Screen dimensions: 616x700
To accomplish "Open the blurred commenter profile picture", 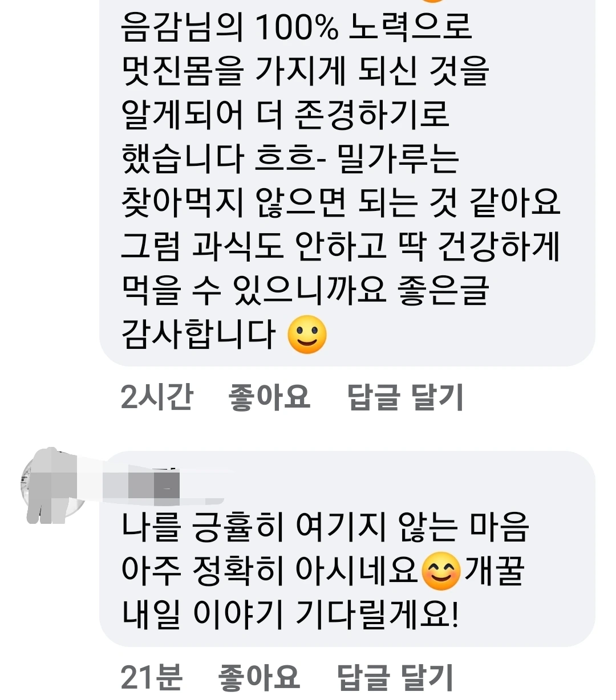I will pyautogui.click(x=54, y=486).
